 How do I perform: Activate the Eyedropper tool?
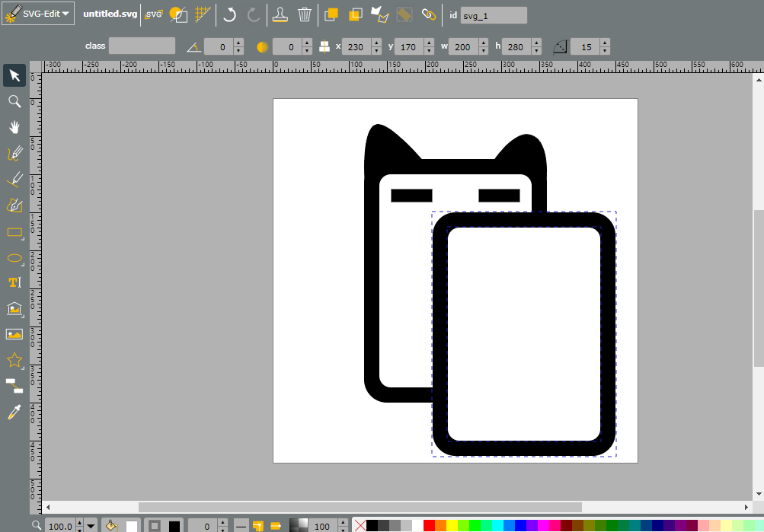[x=14, y=413]
